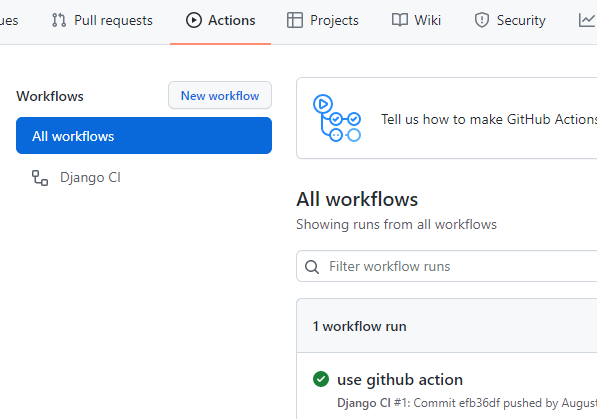Open the Wiki tab
The height and width of the screenshot is (419, 597).
416,21
